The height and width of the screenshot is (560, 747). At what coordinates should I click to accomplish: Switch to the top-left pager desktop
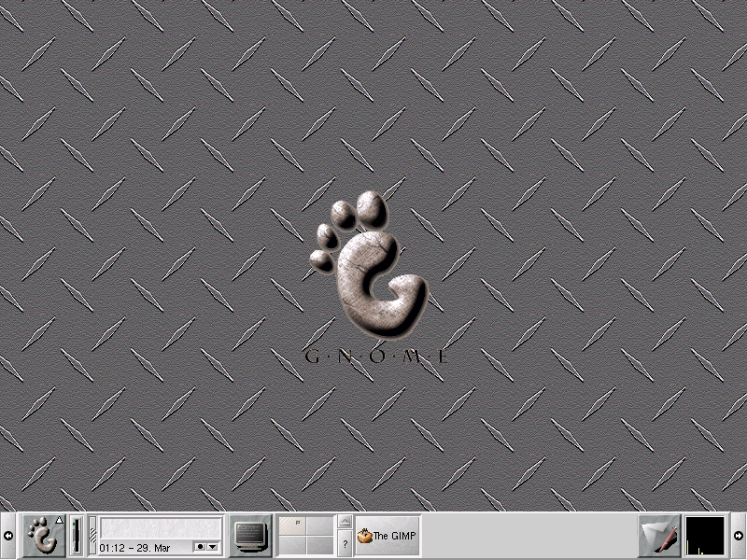point(292,525)
